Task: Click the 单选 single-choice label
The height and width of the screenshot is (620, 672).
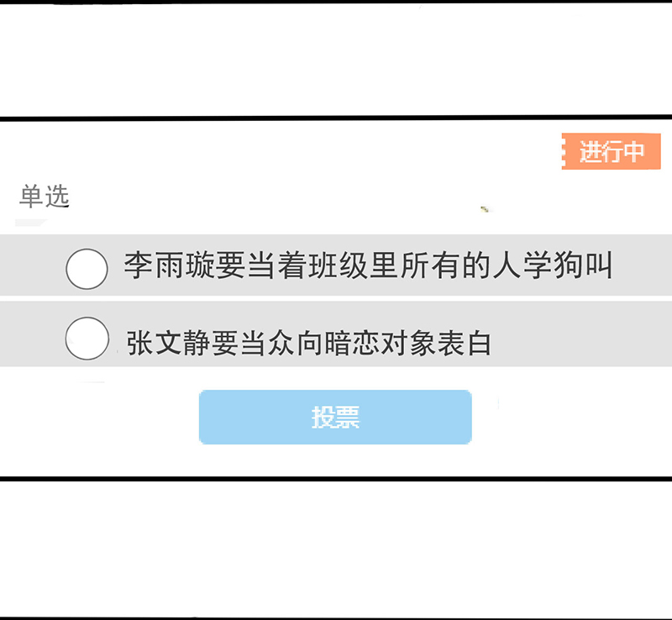Action: pos(45,197)
